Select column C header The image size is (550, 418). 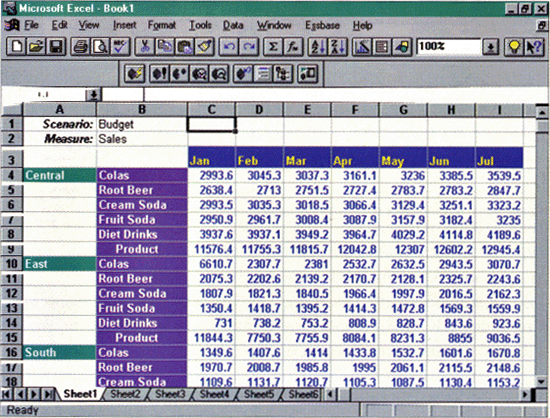pyautogui.click(x=212, y=110)
